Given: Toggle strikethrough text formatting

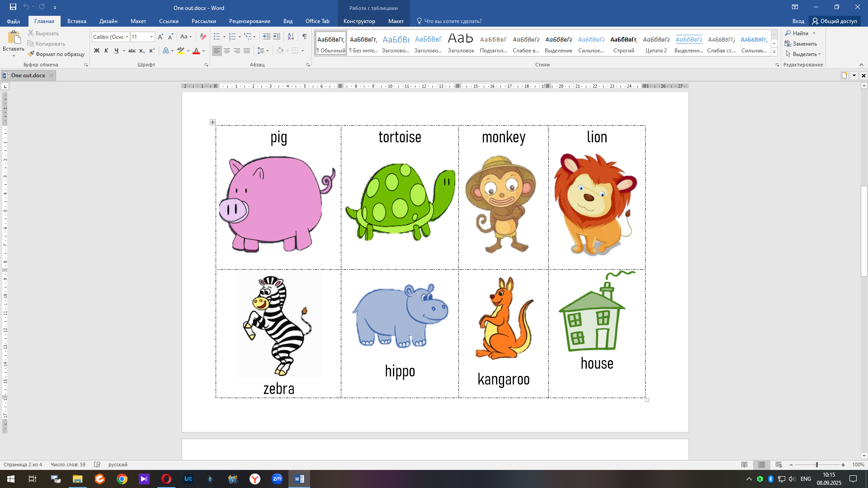Looking at the screenshot, I should coord(132,51).
